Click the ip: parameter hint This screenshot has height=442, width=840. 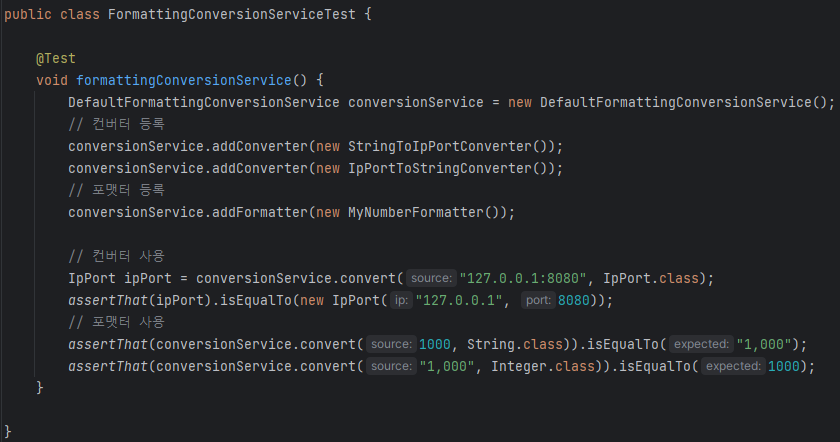point(401,300)
